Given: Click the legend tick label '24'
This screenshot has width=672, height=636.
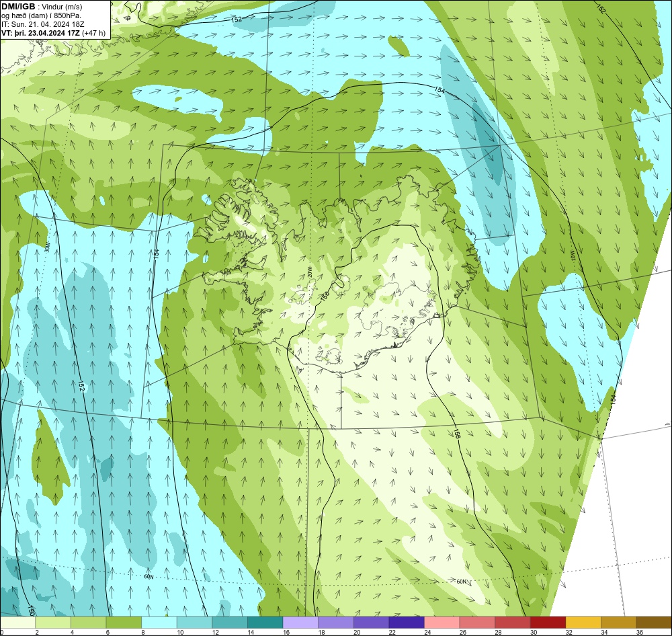Looking at the screenshot, I should pos(427,632).
